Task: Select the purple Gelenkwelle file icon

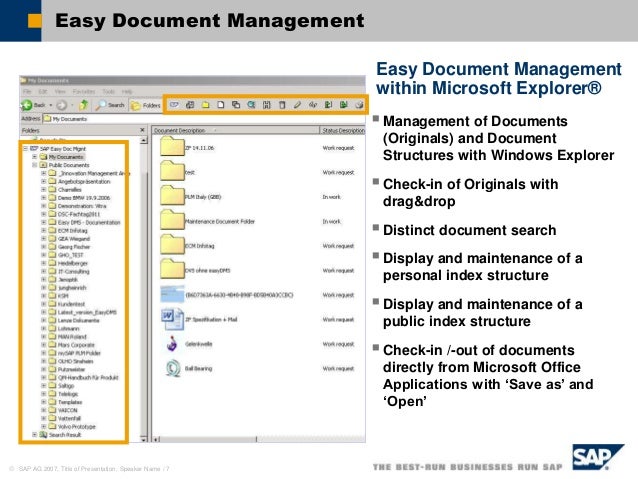Action: [x=172, y=344]
